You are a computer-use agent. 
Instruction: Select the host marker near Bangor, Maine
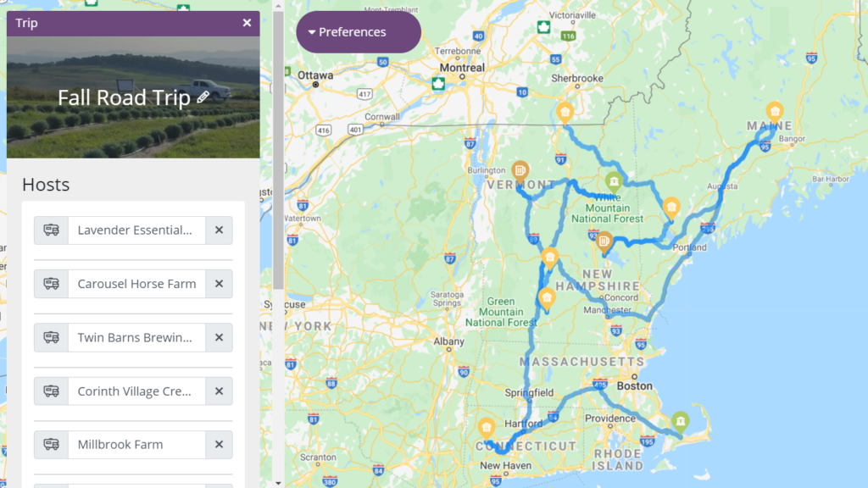coord(775,113)
